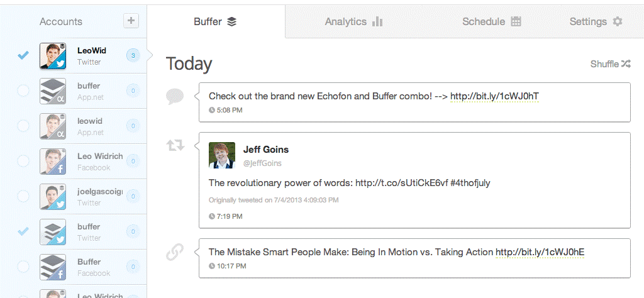
Task: Click the Schedule calendar icon
Action: 516,21
